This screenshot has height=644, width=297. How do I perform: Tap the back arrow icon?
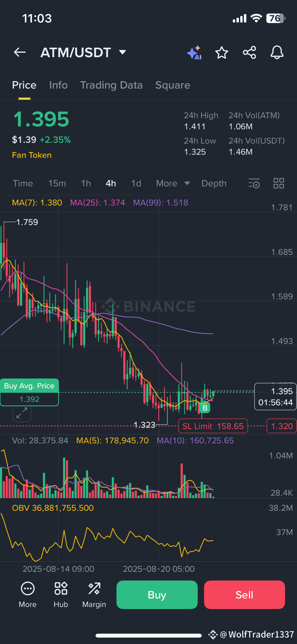[x=20, y=52]
